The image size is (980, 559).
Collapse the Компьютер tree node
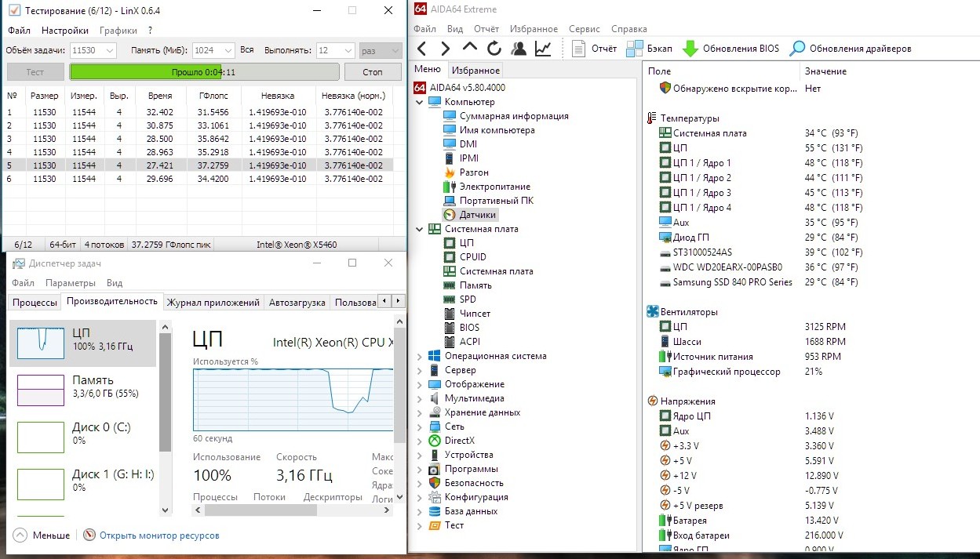pos(420,102)
